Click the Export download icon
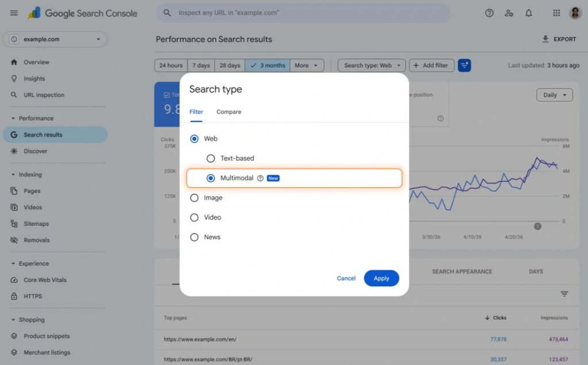The width and height of the screenshot is (588, 365). coord(546,39)
